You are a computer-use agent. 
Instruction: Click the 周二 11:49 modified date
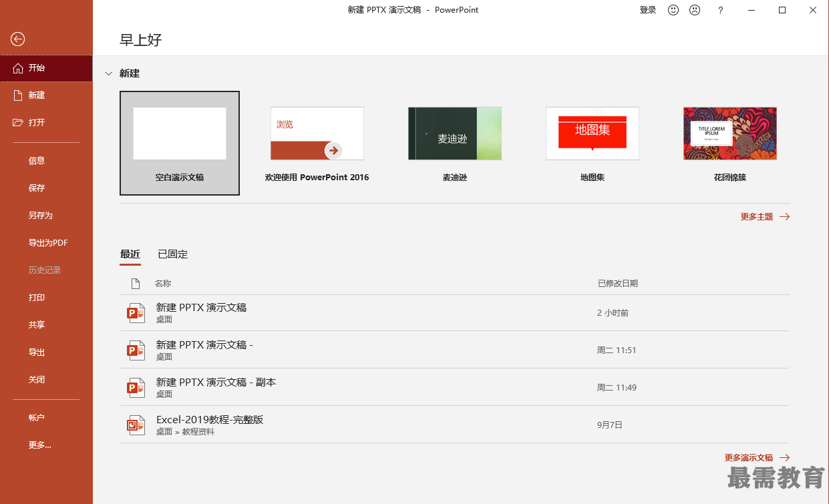[617, 388]
